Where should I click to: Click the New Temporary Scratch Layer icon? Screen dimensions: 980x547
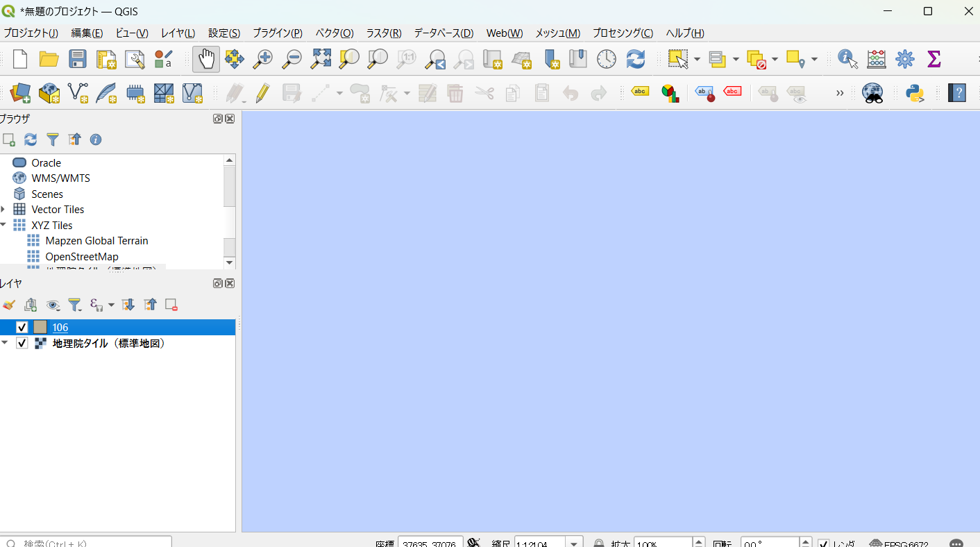click(135, 93)
